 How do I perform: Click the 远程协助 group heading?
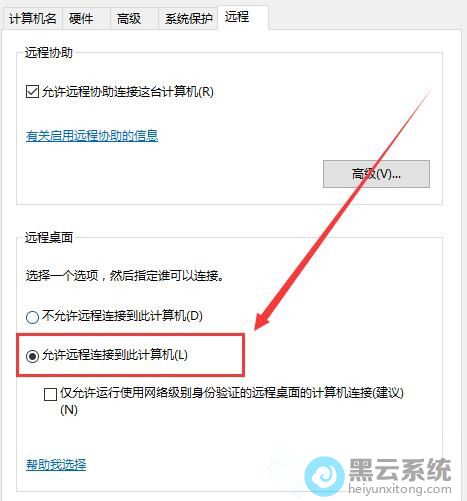49,53
